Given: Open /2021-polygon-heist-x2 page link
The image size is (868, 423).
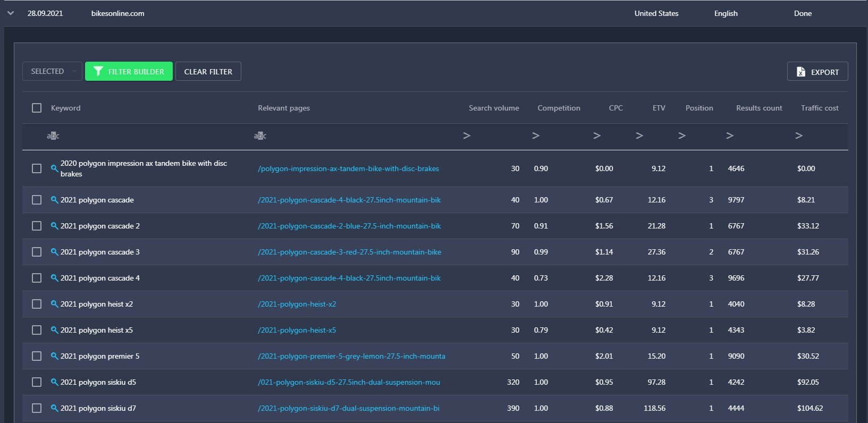Looking at the screenshot, I should pos(297,304).
